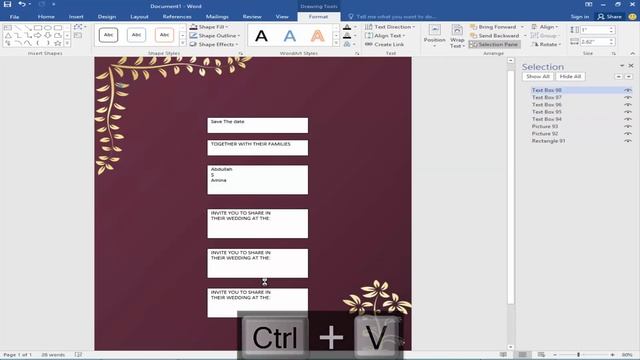Toggle the Selection Pane button
This screenshot has width=640, height=360.
(494, 44)
